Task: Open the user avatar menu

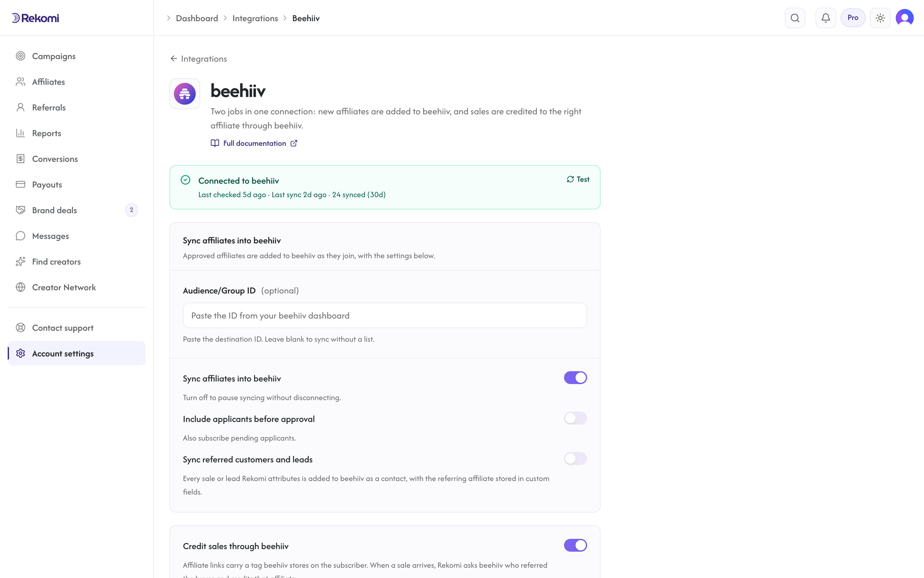Action: pyautogui.click(x=904, y=18)
